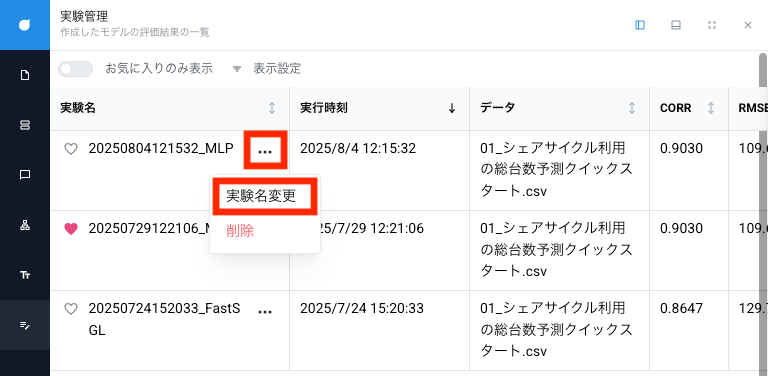Select the edit list icon in sidebar
Viewport: 768px width, 376px height.
tap(24, 325)
